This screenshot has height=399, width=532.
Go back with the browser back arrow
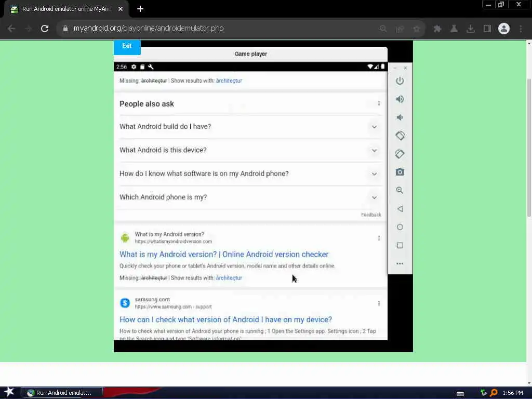click(x=11, y=29)
